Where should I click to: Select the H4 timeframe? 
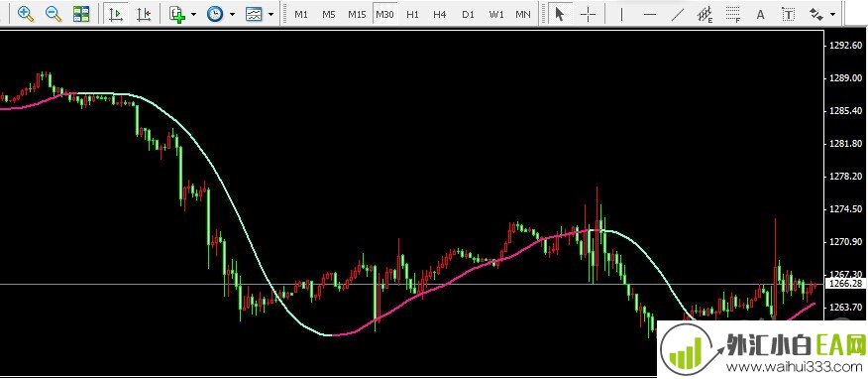[x=440, y=15]
